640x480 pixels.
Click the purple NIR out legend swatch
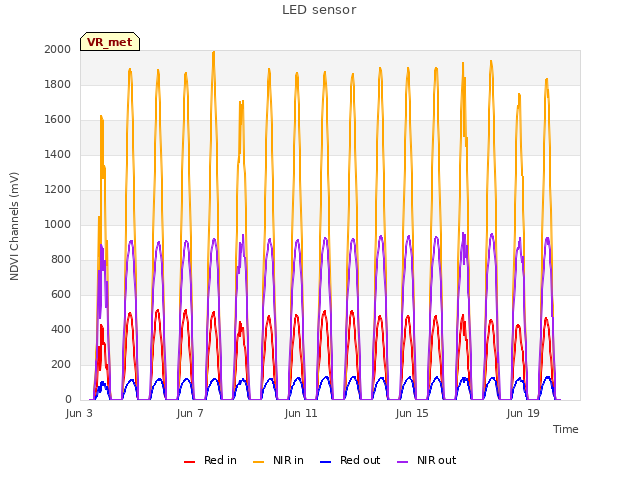(402, 462)
